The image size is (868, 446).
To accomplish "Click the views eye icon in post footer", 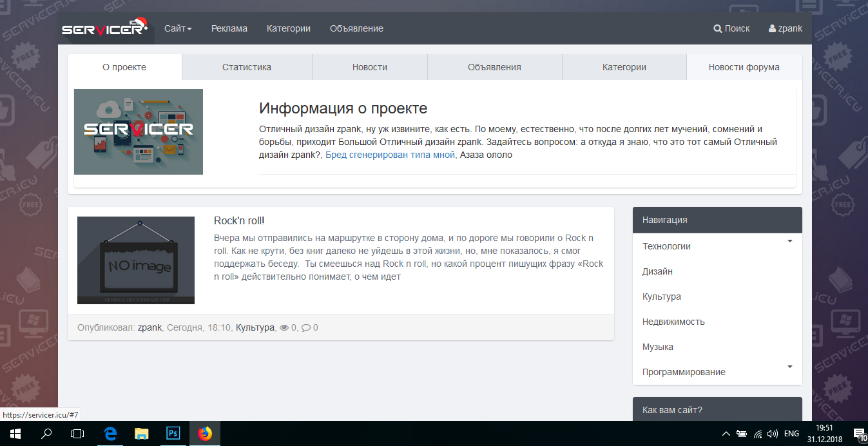I will (x=284, y=327).
